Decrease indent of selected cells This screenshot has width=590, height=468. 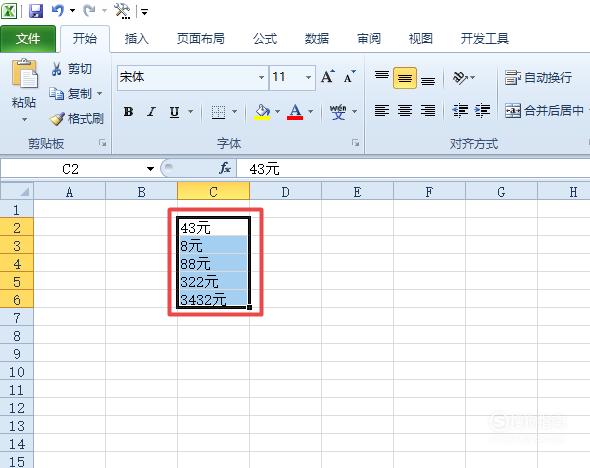(460, 111)
